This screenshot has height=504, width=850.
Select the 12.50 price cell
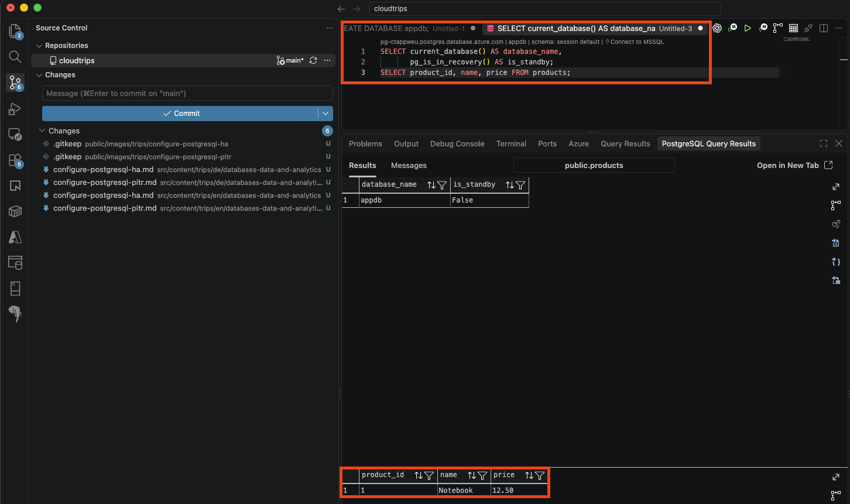coord(519,490)
